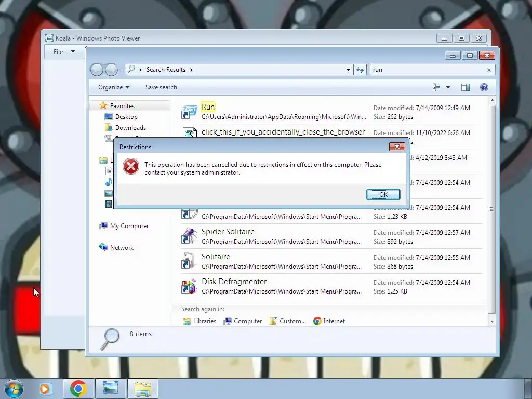Open Google Chrome from the taskbar
This screenshot has height=399, width=532.
pyautogui.click(x=78, y=389)
